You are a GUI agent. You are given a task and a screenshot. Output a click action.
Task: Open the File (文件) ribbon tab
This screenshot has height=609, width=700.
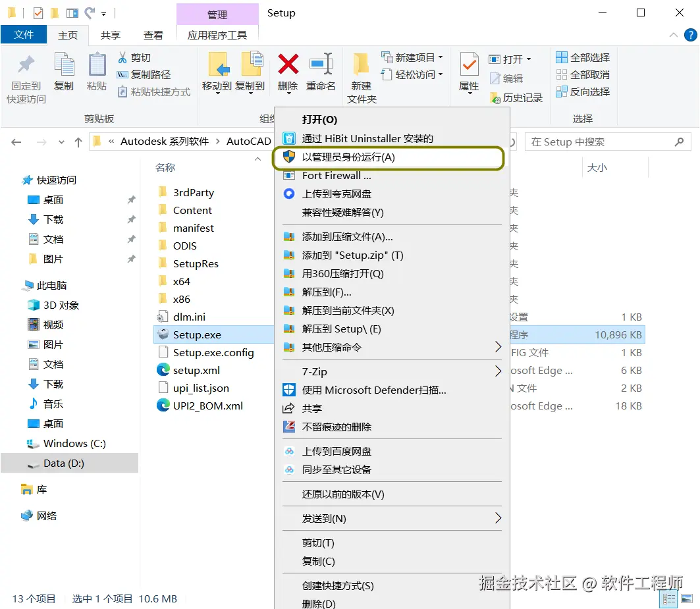[x=24, y=35]
